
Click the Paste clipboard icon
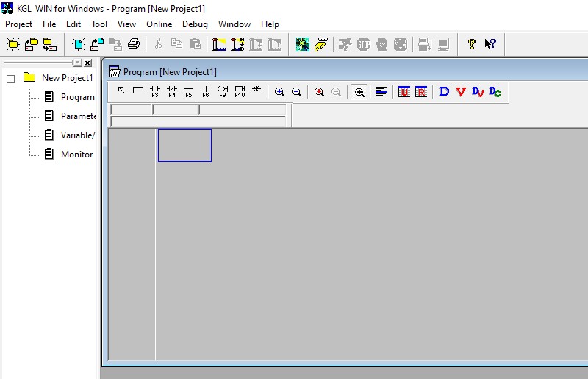coord(195,44)
